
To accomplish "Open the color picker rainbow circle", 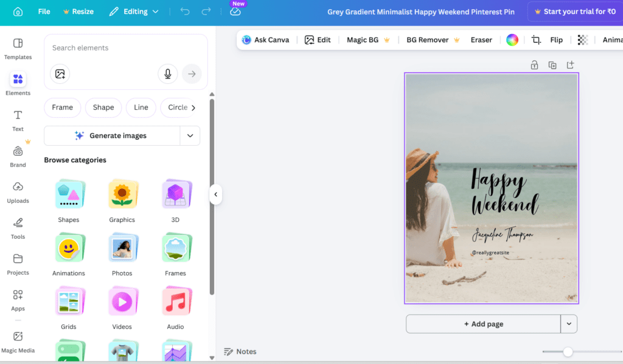I will 512,39.
